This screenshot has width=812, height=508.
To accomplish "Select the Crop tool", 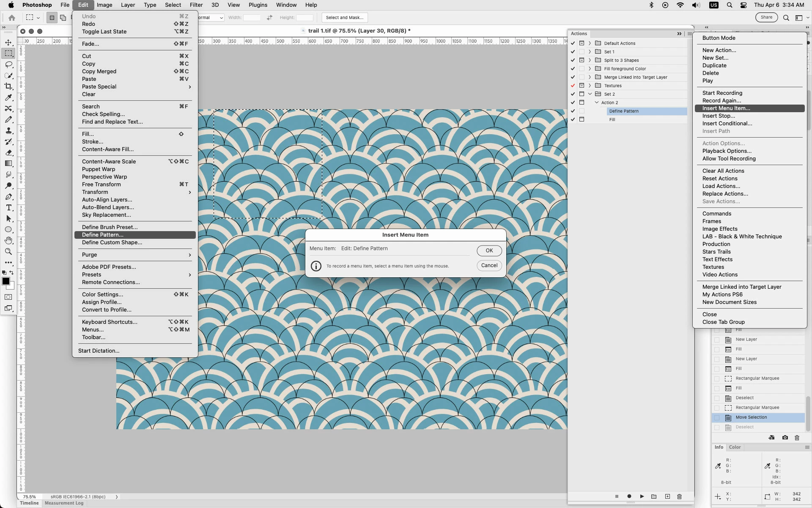I will pyautogui.click(x=8, y=86).
